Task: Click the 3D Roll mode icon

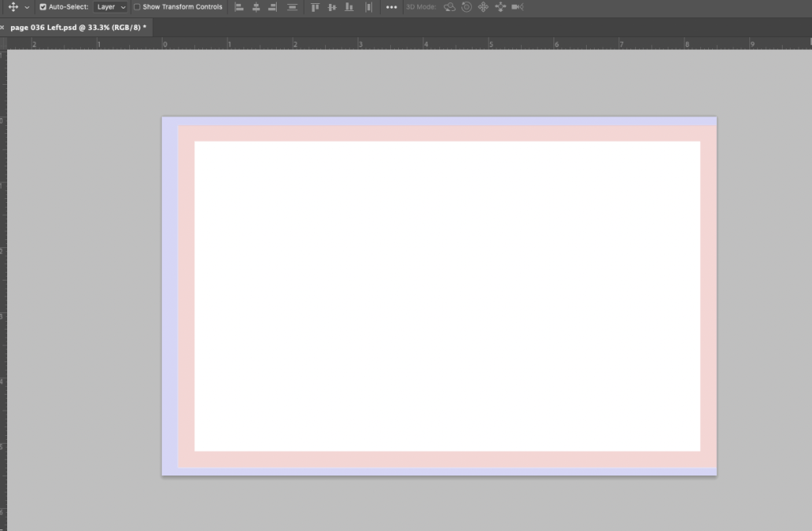Action: click(x=466, y=7)
